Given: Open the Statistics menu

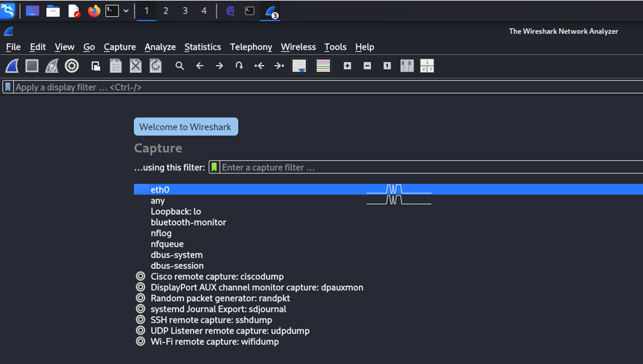Looking at the screenshot, I should point(203,47).
